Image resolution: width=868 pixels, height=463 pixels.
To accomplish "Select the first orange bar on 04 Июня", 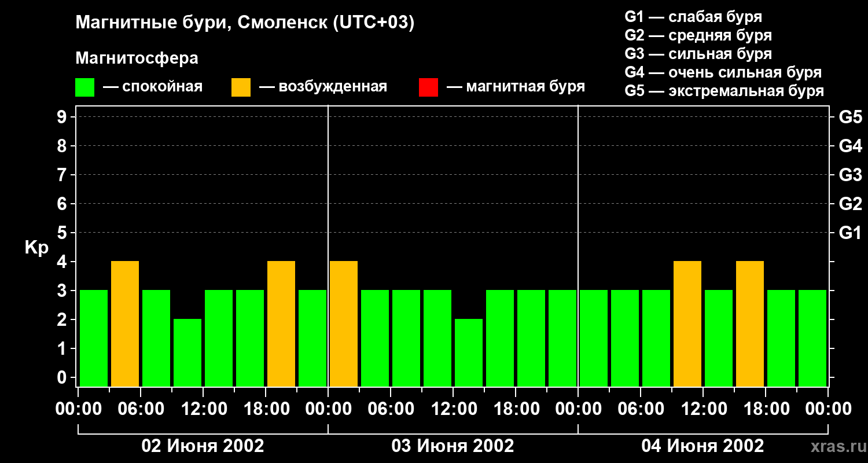I will pyautogui.click(x=687, y=324).
